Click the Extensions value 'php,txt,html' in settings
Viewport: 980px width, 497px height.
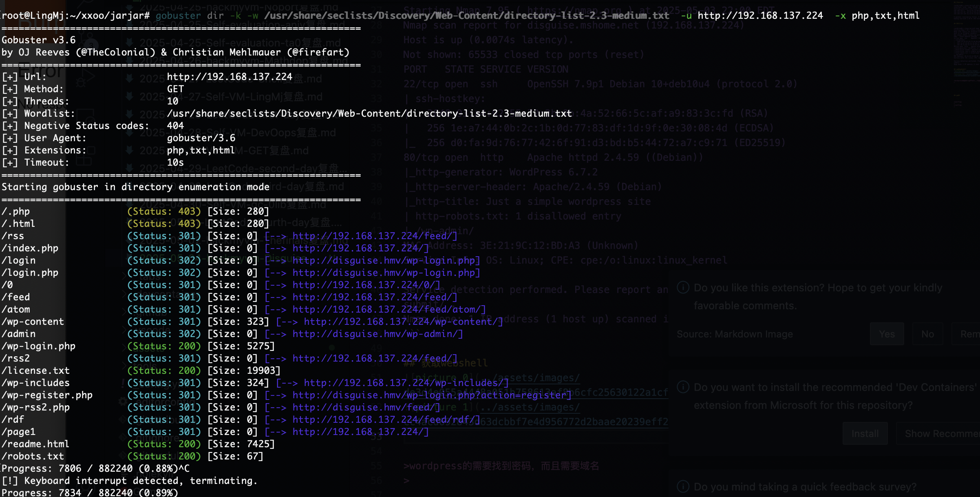(x=201, y=150)
